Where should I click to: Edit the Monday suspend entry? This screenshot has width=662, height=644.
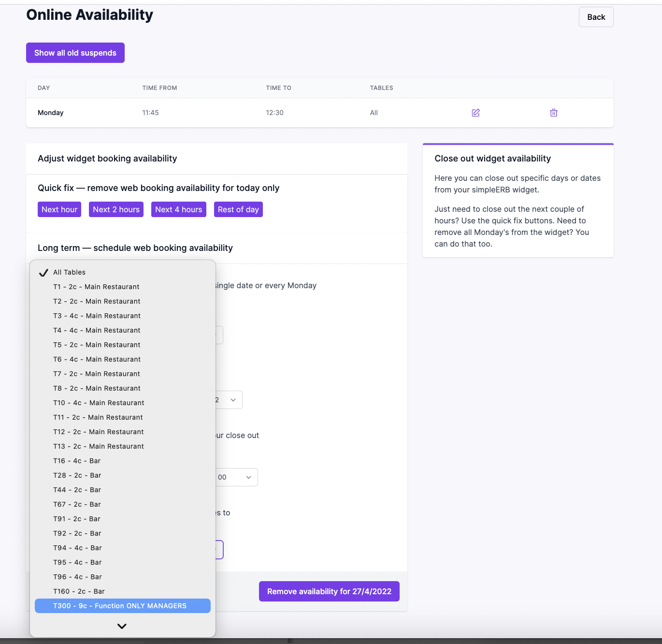[475, 113]
